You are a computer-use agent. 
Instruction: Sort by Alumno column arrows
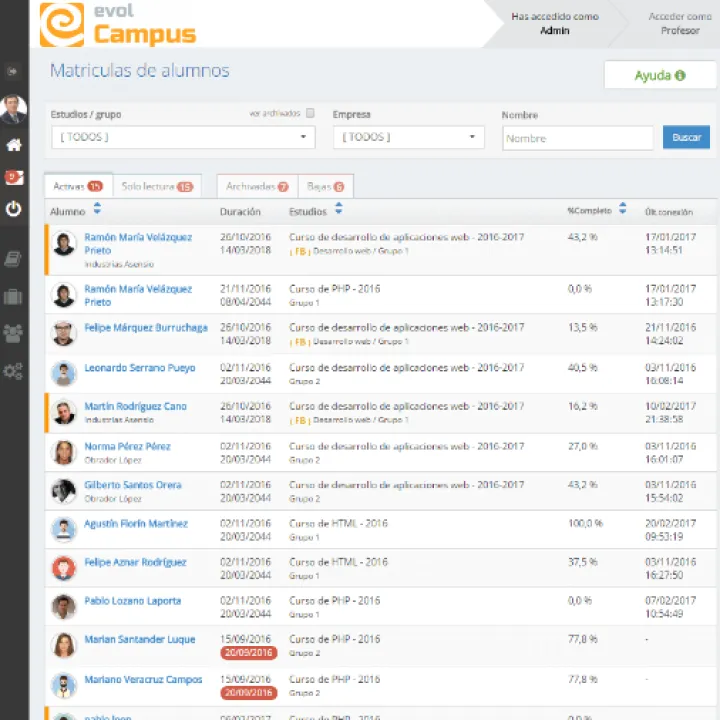click(97, 210)
